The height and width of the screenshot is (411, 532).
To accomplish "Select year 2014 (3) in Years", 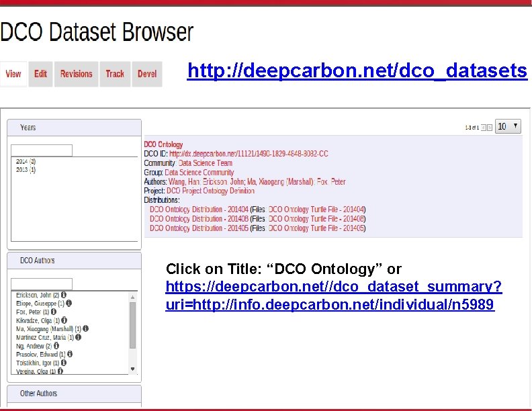I will coord(26,161).
